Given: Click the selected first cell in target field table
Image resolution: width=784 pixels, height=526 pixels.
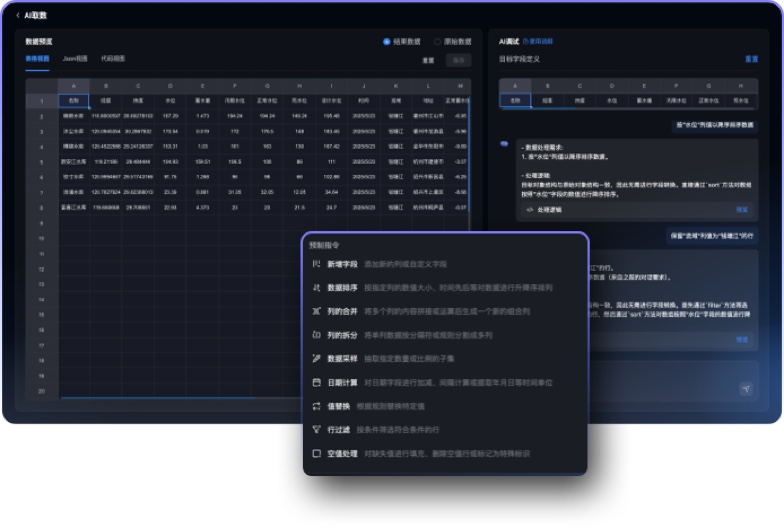Looking at the screenshot, I should point(515,101).
